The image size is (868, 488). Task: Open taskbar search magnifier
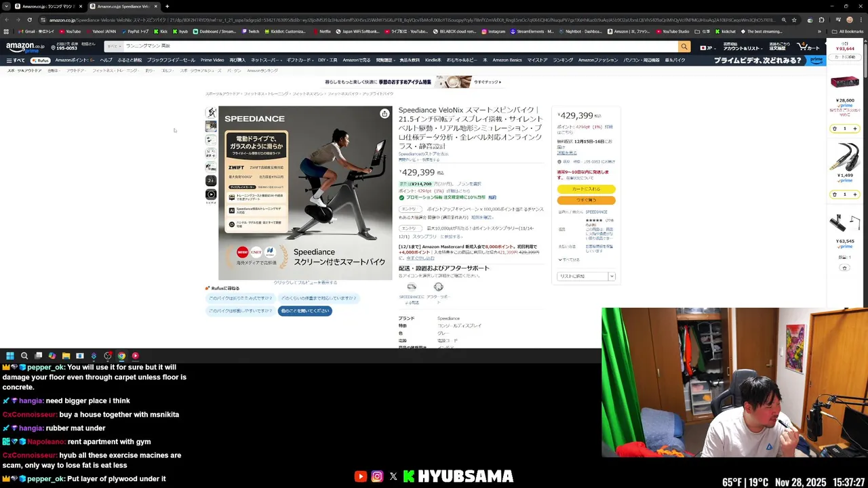pos(24,356)
